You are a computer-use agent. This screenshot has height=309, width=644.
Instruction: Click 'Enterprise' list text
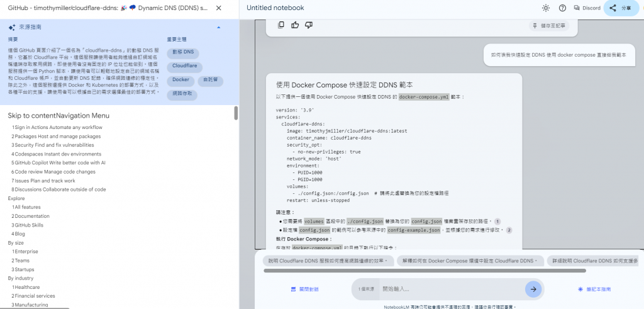pos(25,252)
